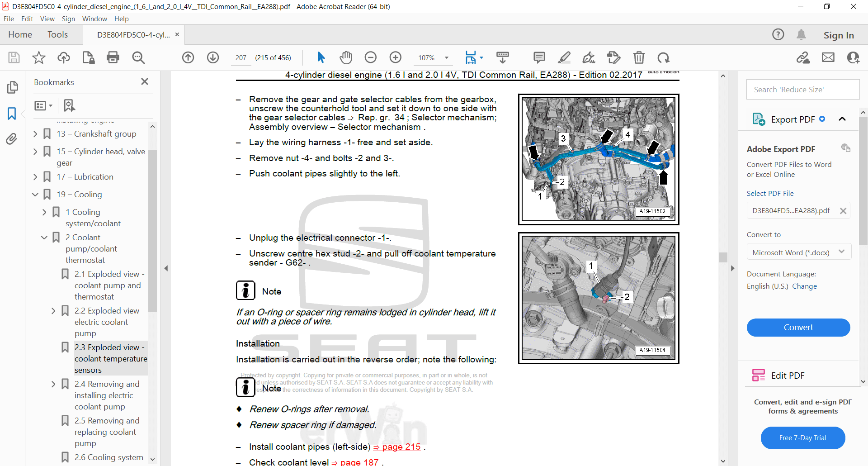Open the Window menu

click(x=94, y=19)
